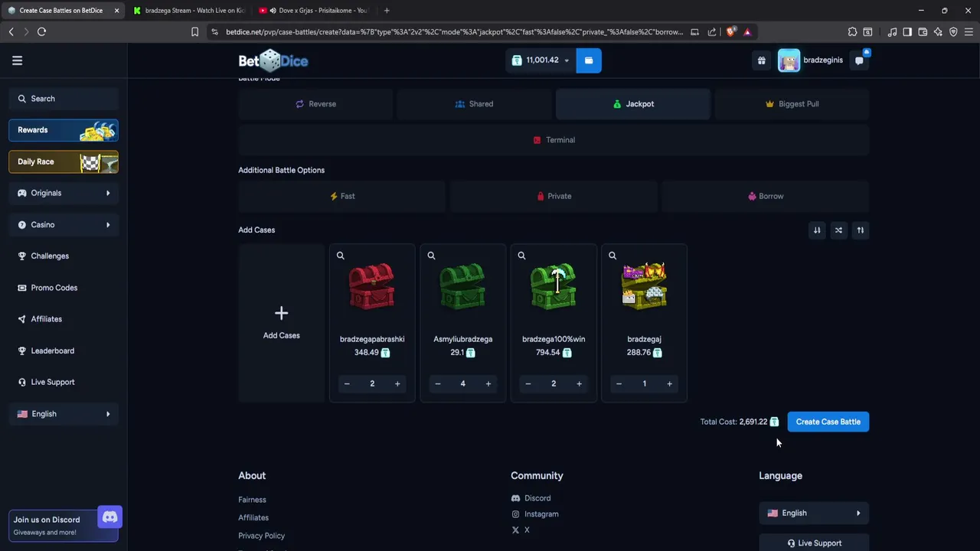
Task: Click the Discord icon in Join us banner
Action: click(109, 517)
